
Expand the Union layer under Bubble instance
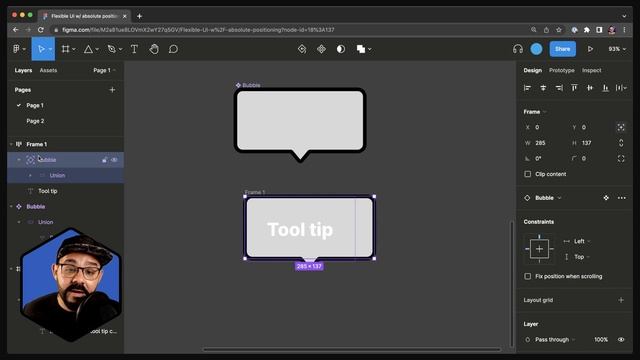click(30, 176)
